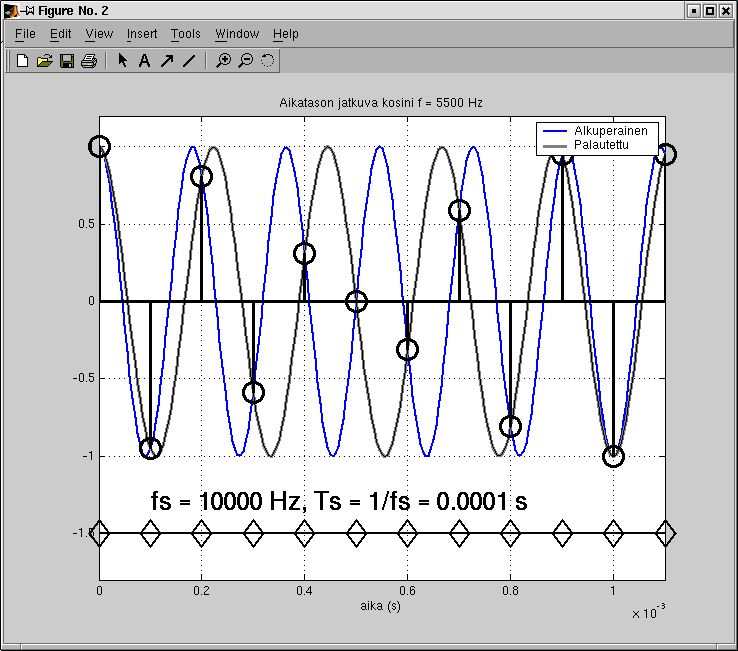
Task: Select the arrow pointer edit tool
Action: 122,61
